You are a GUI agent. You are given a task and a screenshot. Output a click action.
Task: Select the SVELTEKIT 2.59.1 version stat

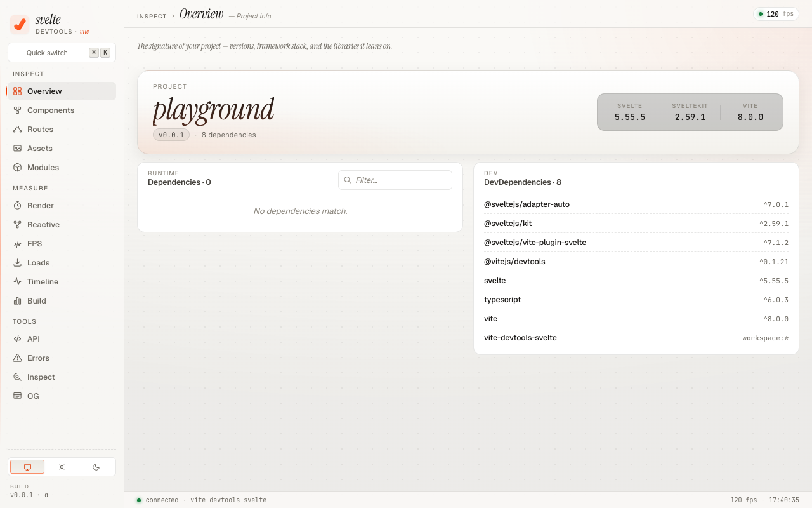click(x=690, y=112)
